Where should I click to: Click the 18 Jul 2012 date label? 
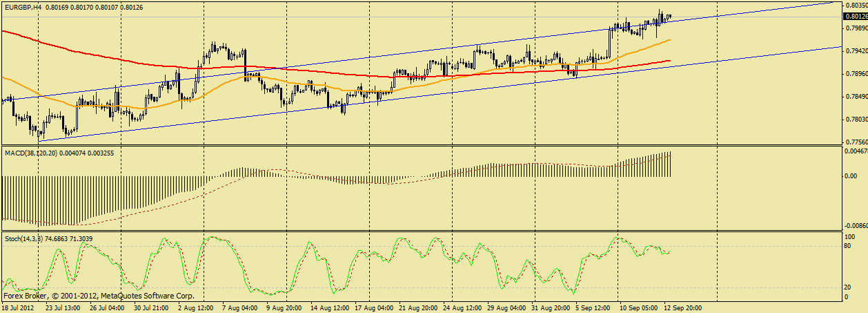17,307
